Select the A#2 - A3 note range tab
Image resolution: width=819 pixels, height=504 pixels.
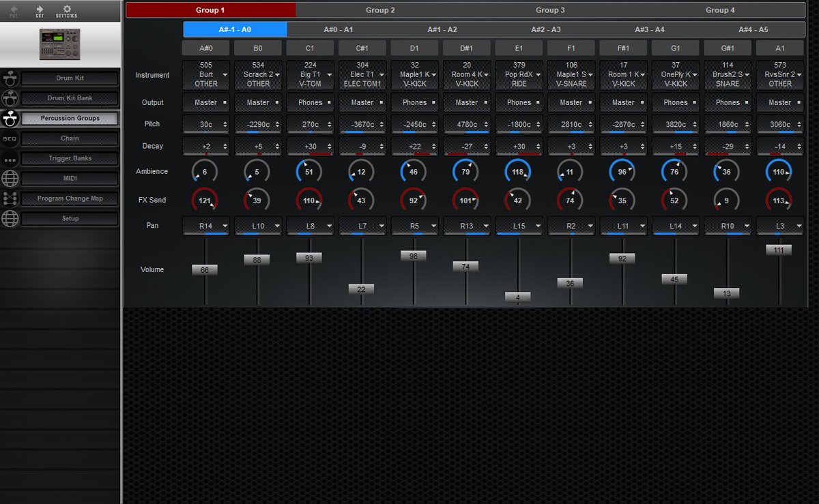tap(546, 29)
